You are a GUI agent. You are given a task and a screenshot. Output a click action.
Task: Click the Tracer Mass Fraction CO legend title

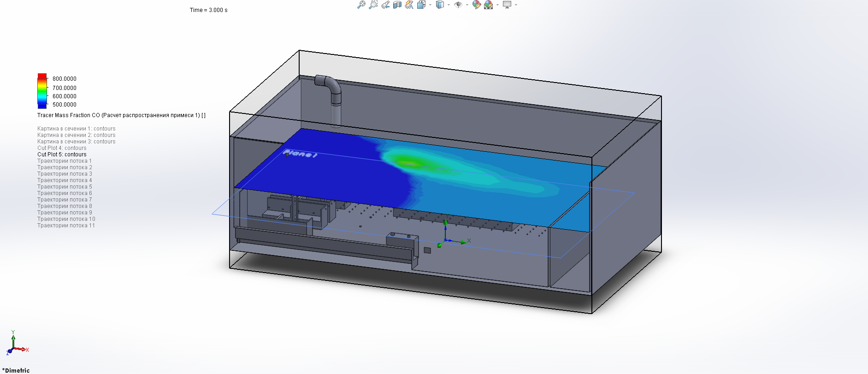pos(122,115)
